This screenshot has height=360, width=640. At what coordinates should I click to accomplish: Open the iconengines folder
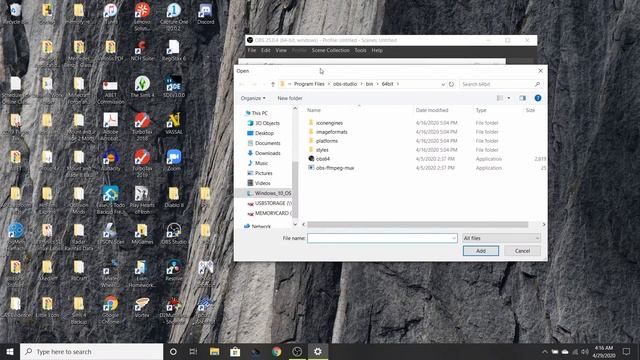tap(329, 123)
